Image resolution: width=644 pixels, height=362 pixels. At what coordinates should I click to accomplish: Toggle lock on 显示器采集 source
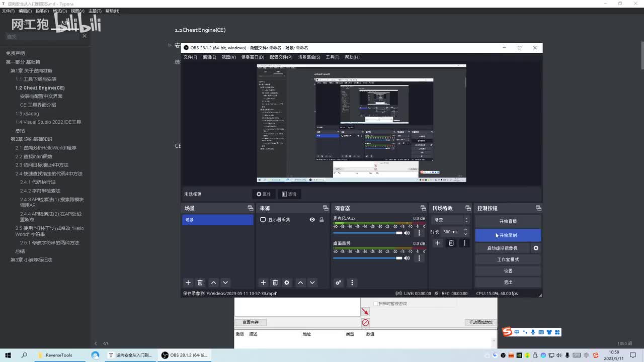tap(321, 220)
